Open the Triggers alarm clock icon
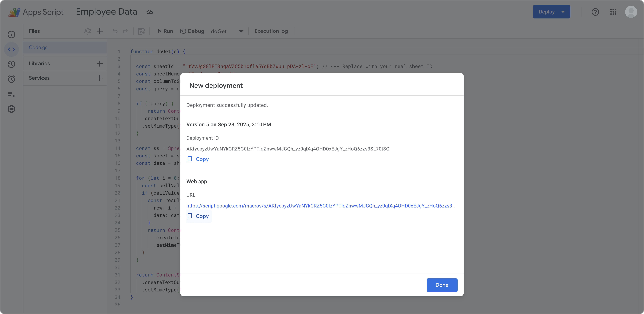 (x=11, y=79)
